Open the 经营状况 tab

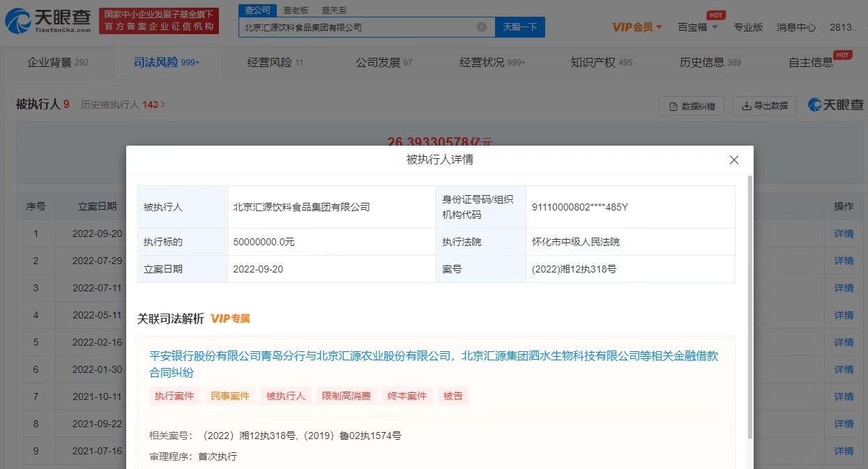[x=493, y=63]
